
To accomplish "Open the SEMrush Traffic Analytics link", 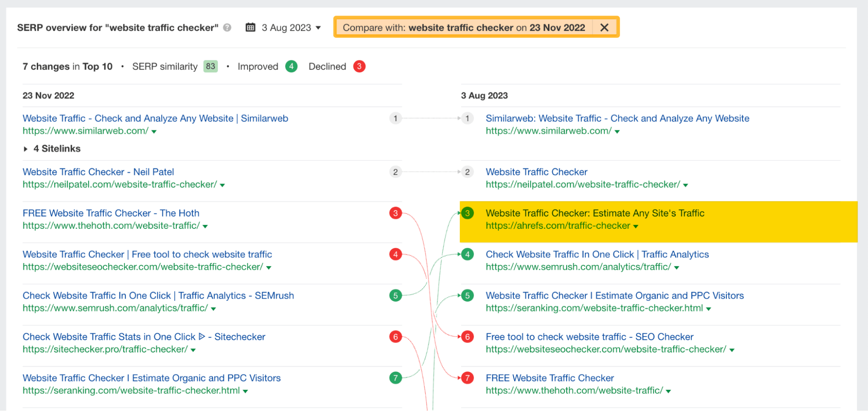I will click(158, 295).
